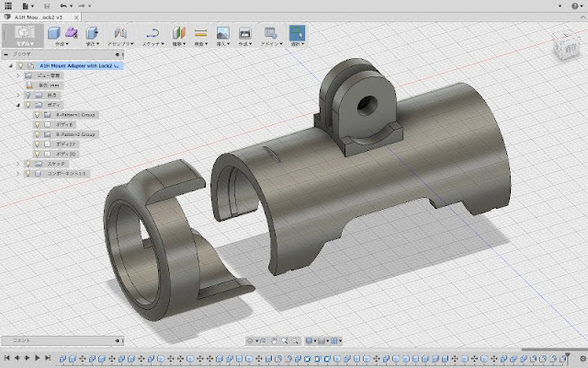Click the Look At tool
The width and height of the screenshot is (588, 368).
(263, 341)
